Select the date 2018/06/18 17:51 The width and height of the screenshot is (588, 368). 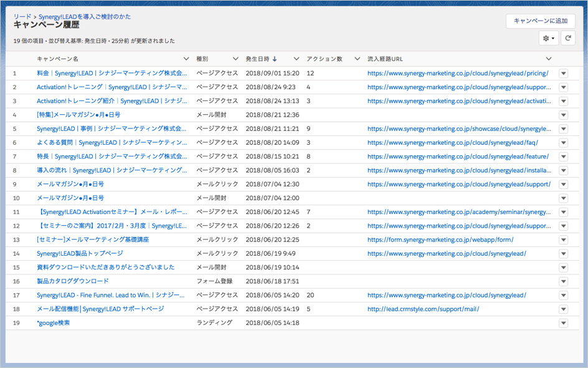(x=273, y=282)
